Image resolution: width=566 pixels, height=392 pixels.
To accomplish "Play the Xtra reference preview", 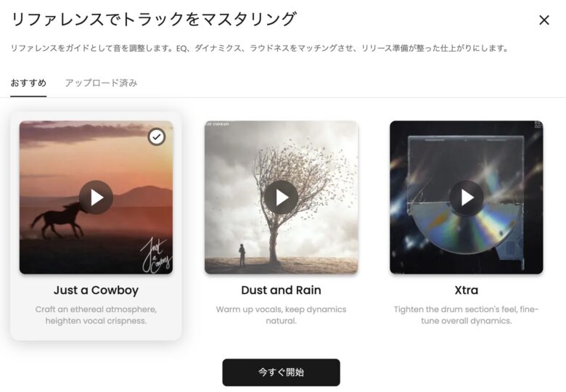I will coord(467,197).
